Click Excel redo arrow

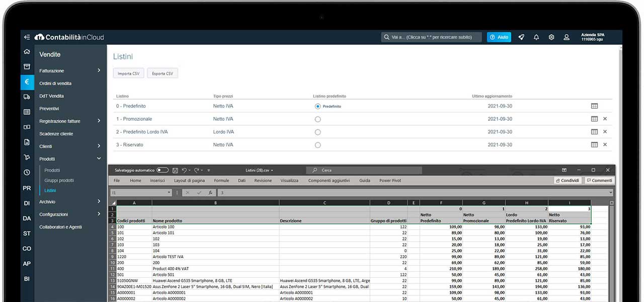197,170
